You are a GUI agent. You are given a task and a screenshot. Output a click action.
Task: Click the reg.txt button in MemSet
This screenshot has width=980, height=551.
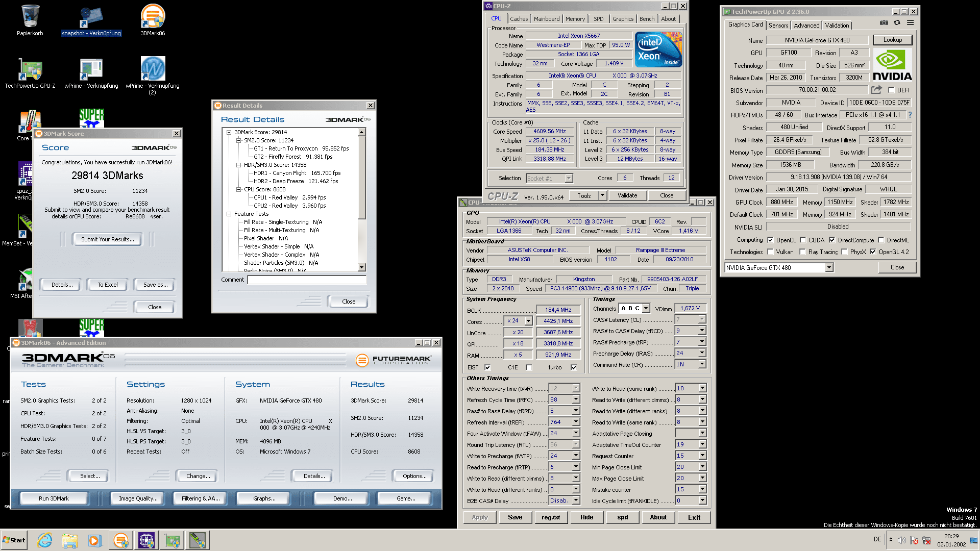(x=551, y=517)
